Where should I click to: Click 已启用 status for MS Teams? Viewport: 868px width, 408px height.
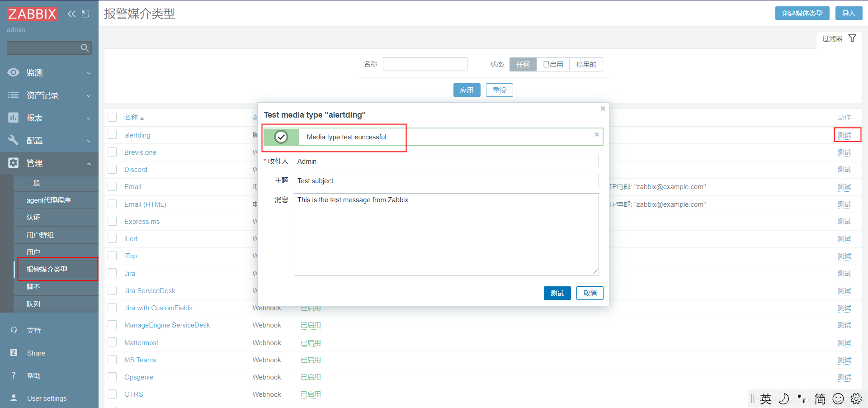coord(311,360)
